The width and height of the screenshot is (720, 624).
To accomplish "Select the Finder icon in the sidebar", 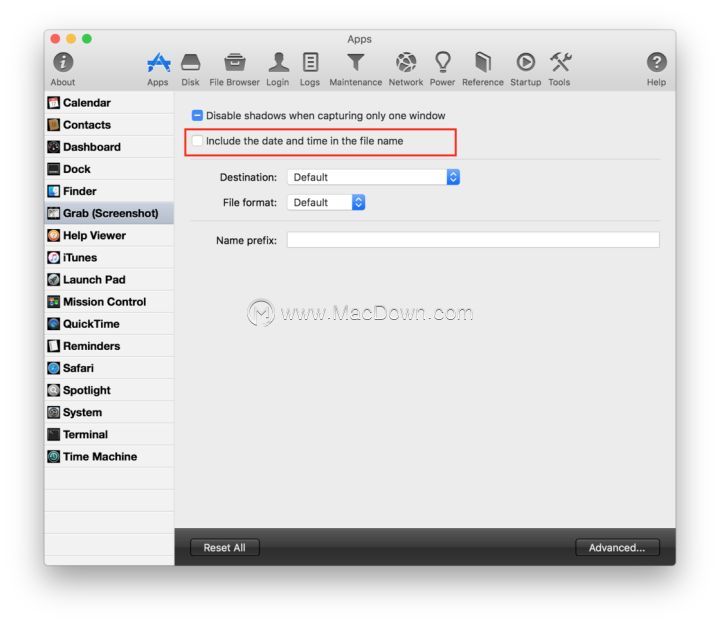I will point(54,191).
